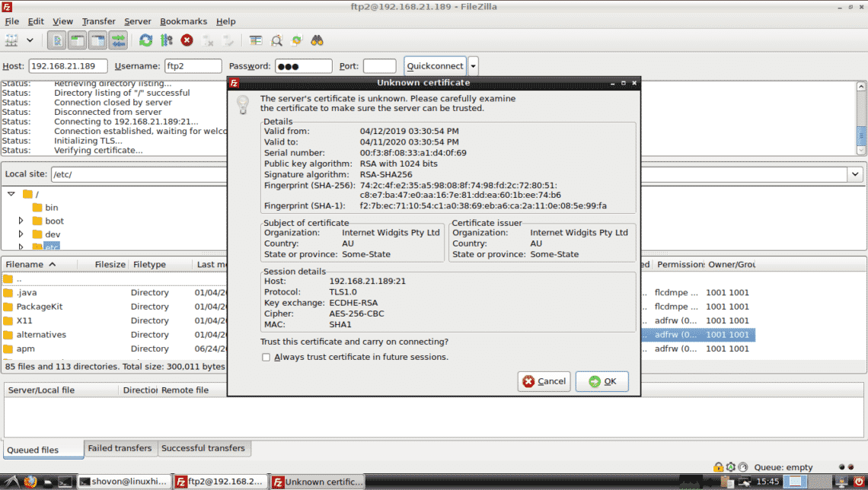The width and height of the screenshot is (868, 490).
Task: Cancel the Unknown certificate dialog
Action: pos(544,381)
